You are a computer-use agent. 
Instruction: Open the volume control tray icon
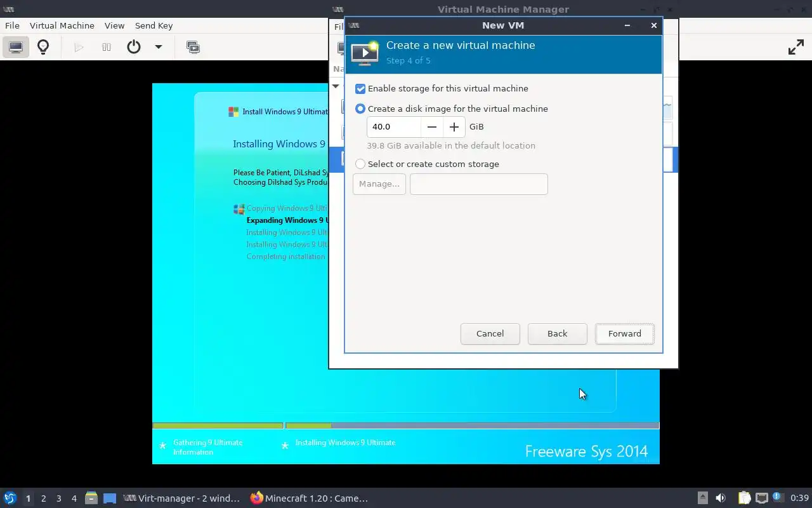point(721,498)
